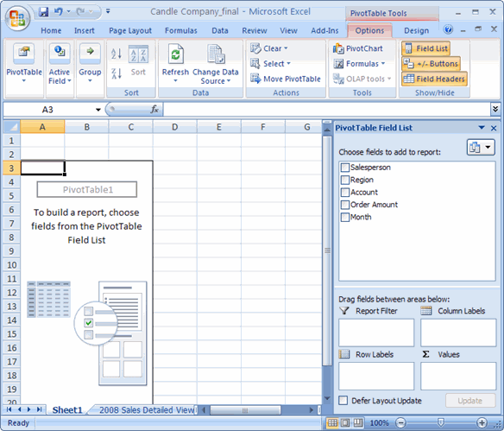Select column D header
The height and width of the screenshot is (431, 504).
click(175, 127)
